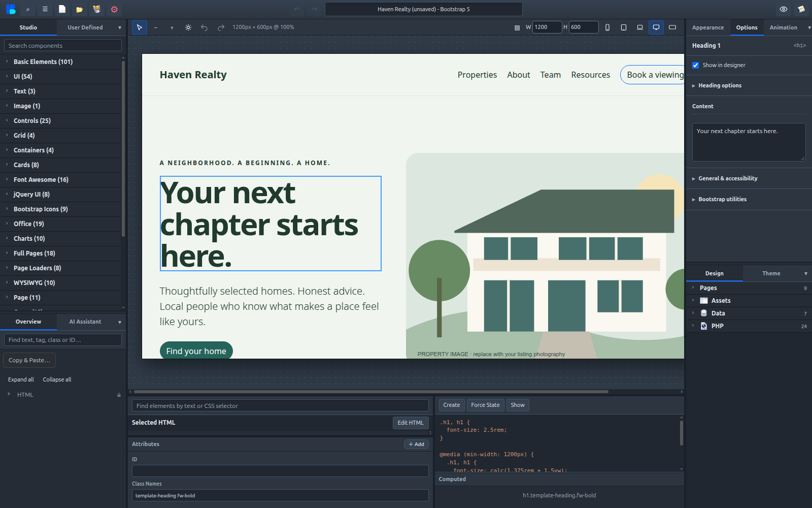The image size is (812, 508).
Task: Click the Bootstrap Studio logo icon
Action: (x=11, y=9)
